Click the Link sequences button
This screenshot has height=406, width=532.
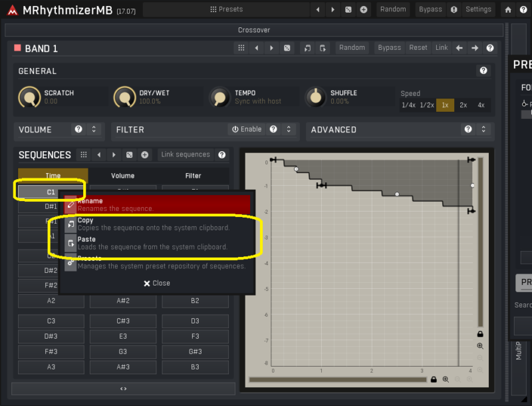pyautogui.click(x=185, y=154)
